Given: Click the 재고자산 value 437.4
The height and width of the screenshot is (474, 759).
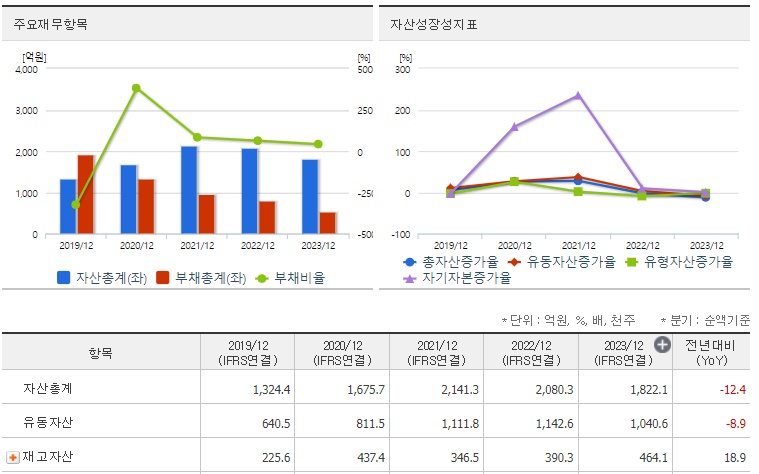Looking at the screenshot, I should [x=370, y=457].
